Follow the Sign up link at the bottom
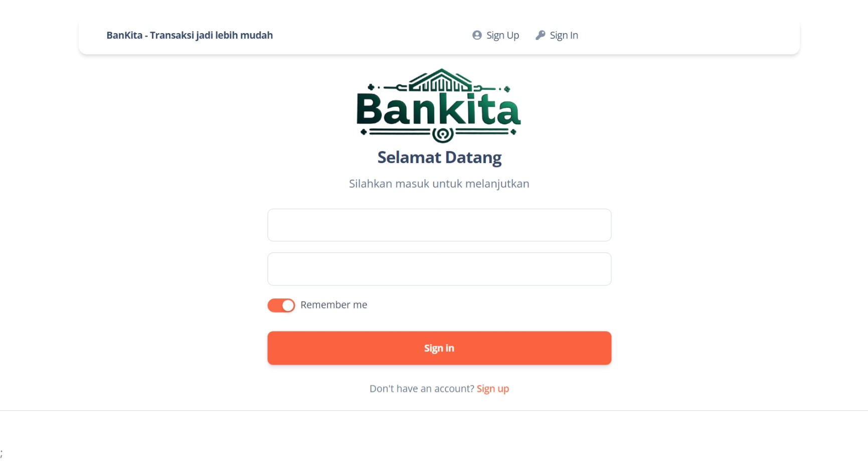Screen dimensions: 868x461 (492, 388)
